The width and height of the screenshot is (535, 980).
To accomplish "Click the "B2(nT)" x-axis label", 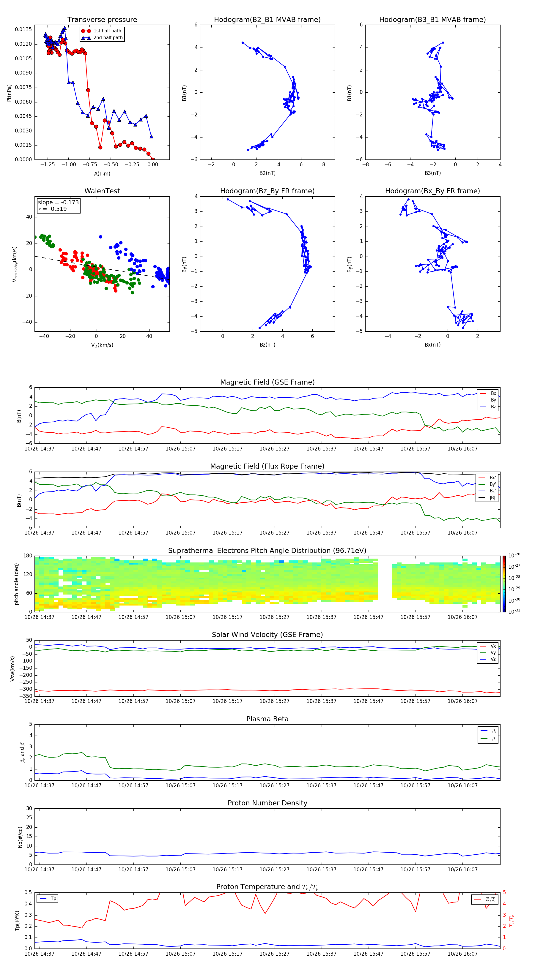I will point(267,173).
